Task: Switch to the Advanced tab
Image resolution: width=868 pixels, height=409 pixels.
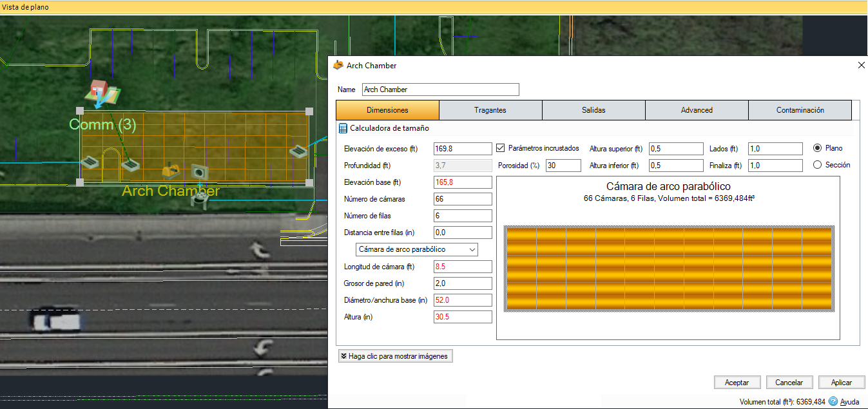Action: click(x=697, y=110)
